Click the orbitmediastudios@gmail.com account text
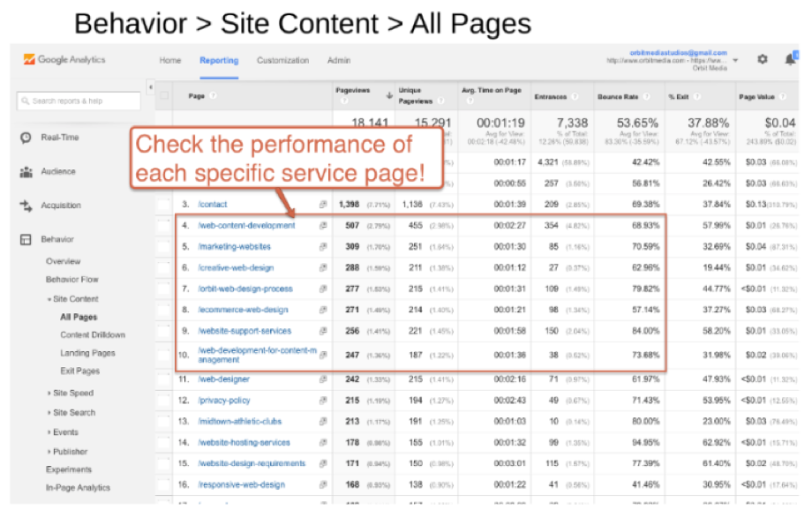This screenshot has height=510, width=812. [x=679, y=53]
